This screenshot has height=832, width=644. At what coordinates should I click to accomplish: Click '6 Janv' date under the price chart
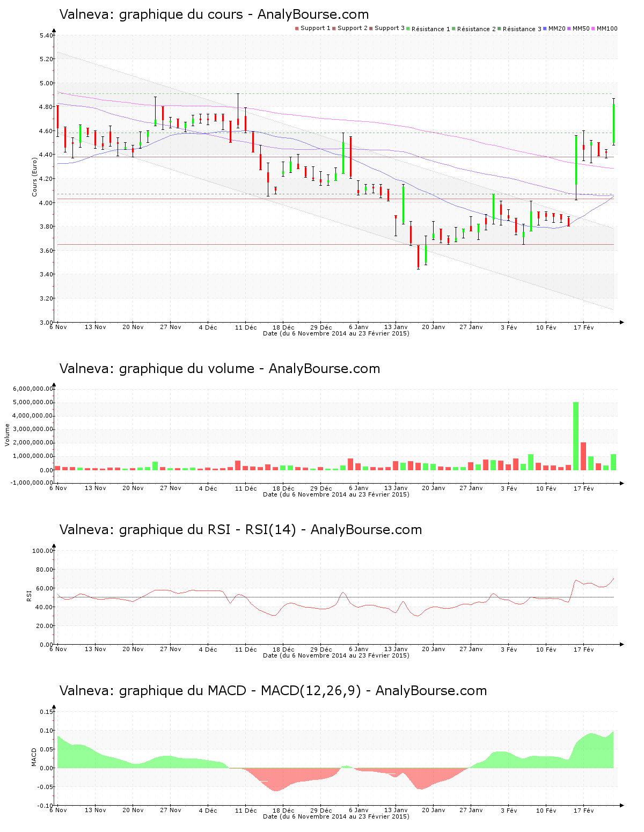point(358,327)
